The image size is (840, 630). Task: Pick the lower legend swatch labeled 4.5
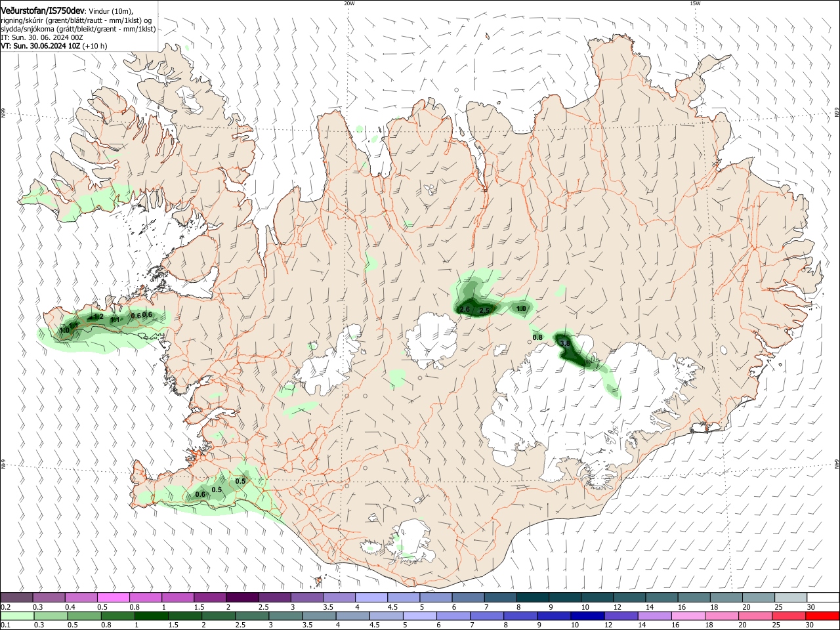pyautogui.click(x=386, y=616)
